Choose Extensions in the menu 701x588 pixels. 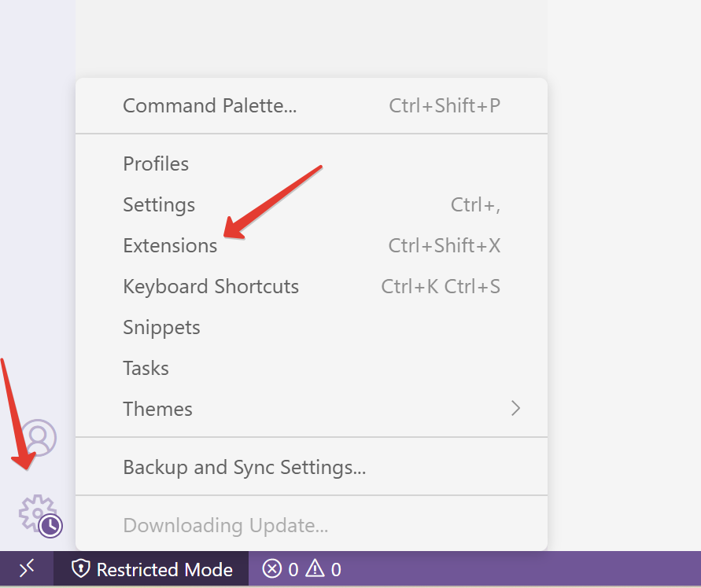coord(170,245)
